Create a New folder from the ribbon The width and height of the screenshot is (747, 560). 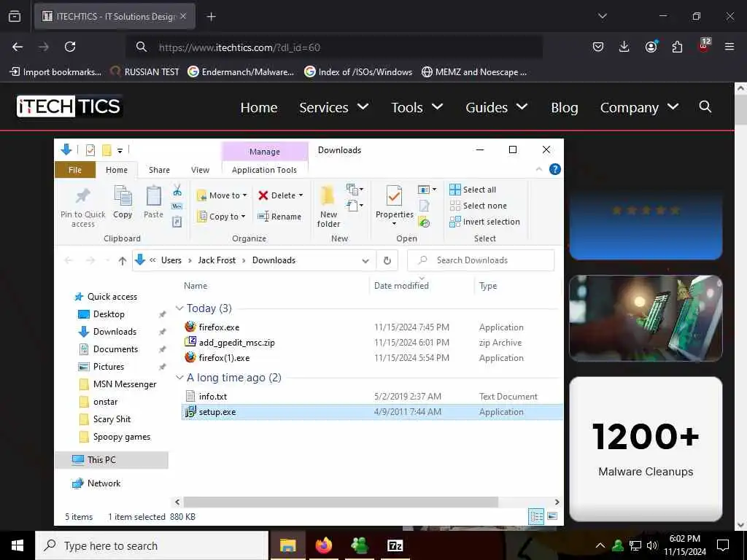pos(328,206)
